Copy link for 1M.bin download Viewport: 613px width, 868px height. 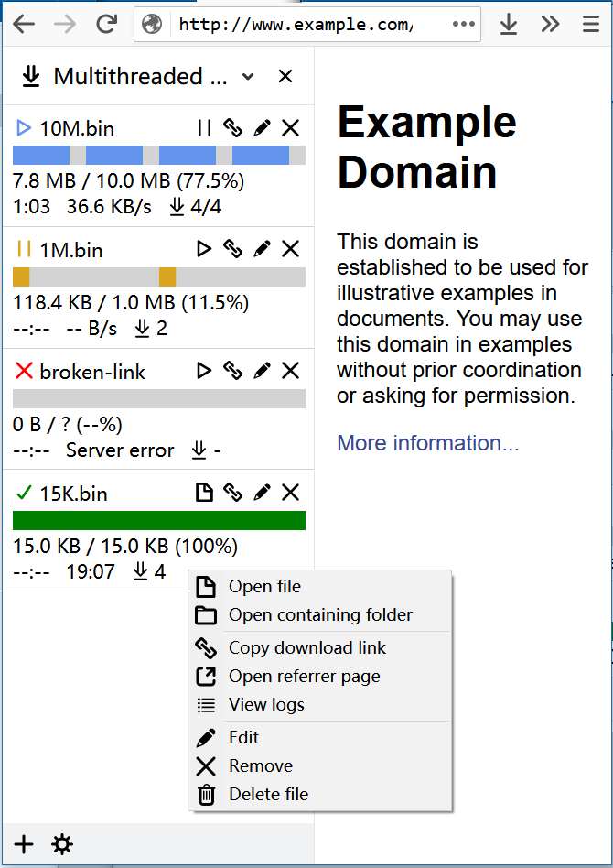coord(233,249)
